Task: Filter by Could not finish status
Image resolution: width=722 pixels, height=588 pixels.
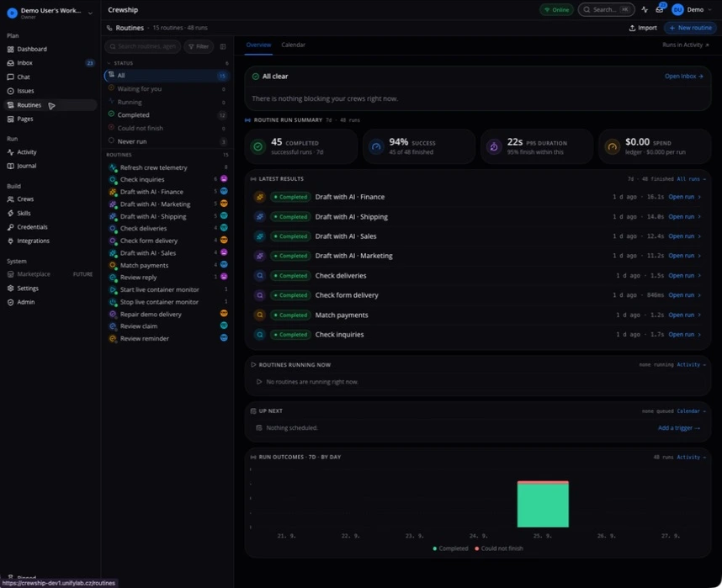Action: (x=167, y=128)
